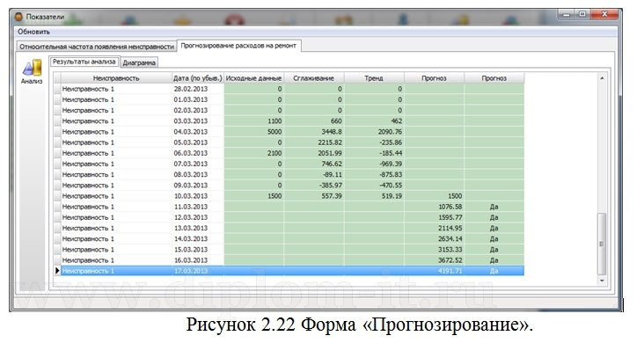The image size is (644, 343).
Task: Click smoothing value 2215.82
Action: (330, 142)
